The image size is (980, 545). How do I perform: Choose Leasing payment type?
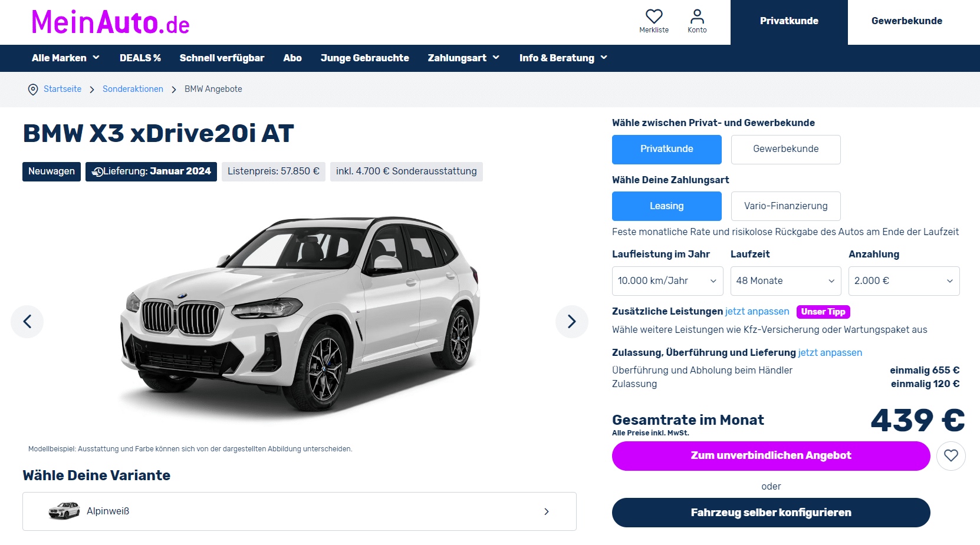click(667, 206)
